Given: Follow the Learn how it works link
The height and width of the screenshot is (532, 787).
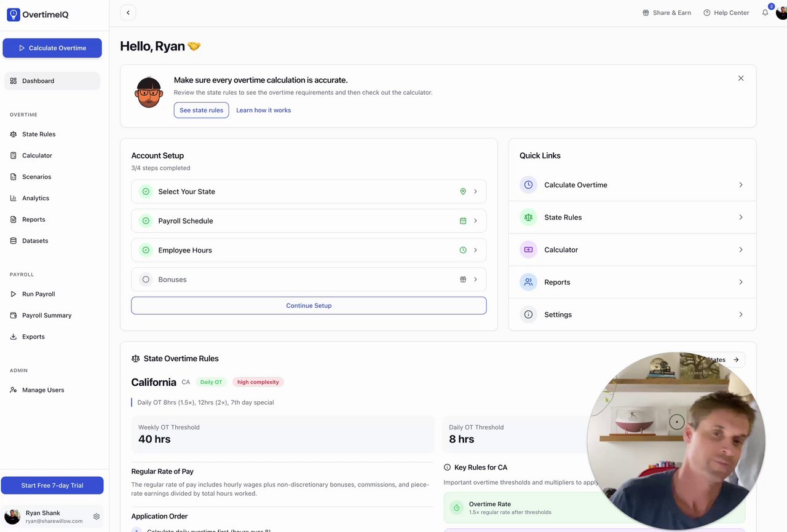Looking at the screenshot, I should (264, 111).
